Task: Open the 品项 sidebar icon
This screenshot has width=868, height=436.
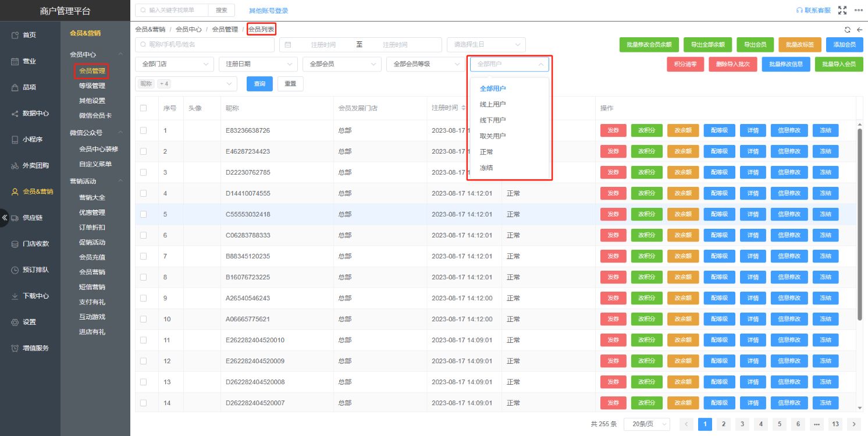Action: pyautogui.click(x=15, y=87)
